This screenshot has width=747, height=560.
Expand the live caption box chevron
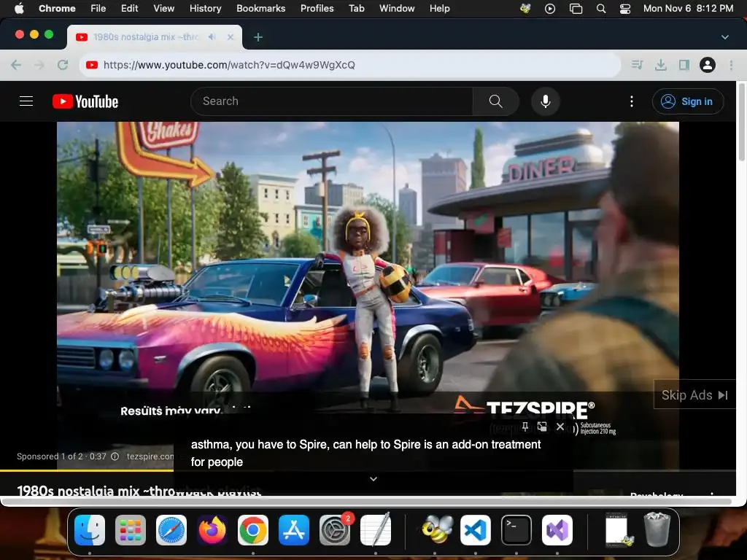pyautogui.click(x=373, y=479)
